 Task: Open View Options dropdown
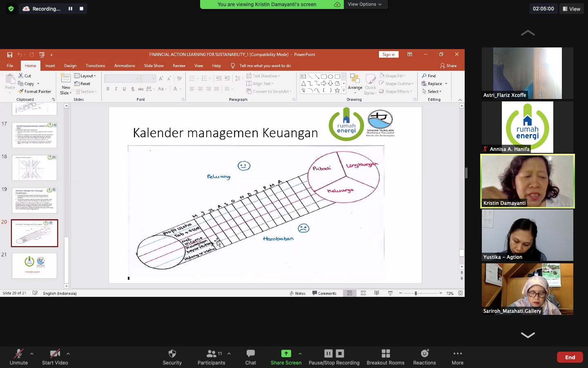click(x=365, y=4)
